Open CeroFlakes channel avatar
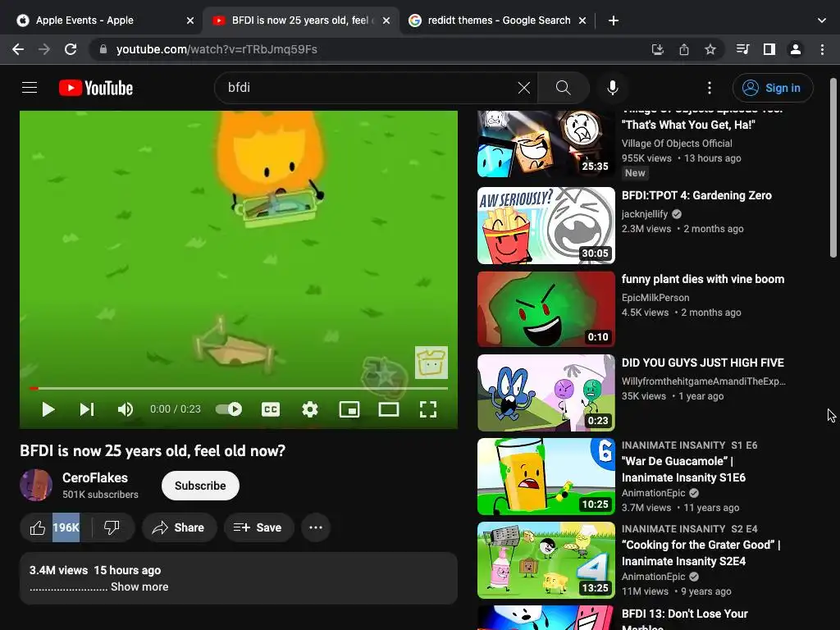 pos(36,486)
